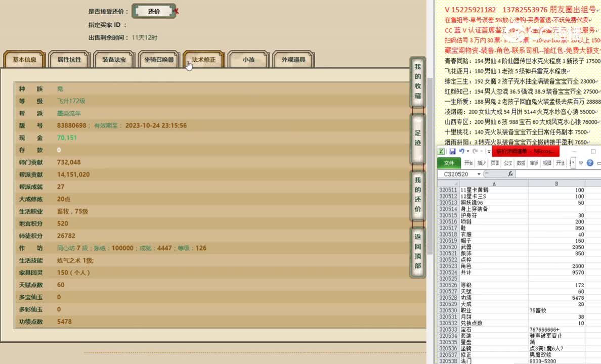Click the Undo icon in Excel

[x=461, y=151]
